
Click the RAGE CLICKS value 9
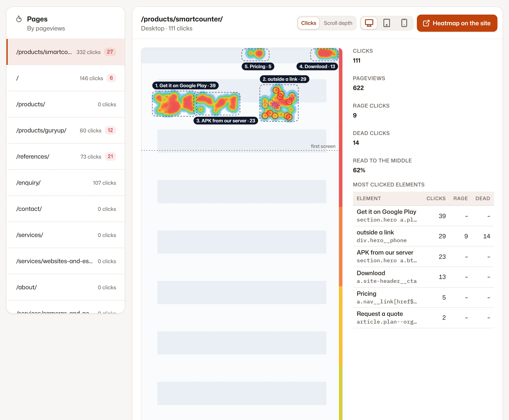[355, 115]
